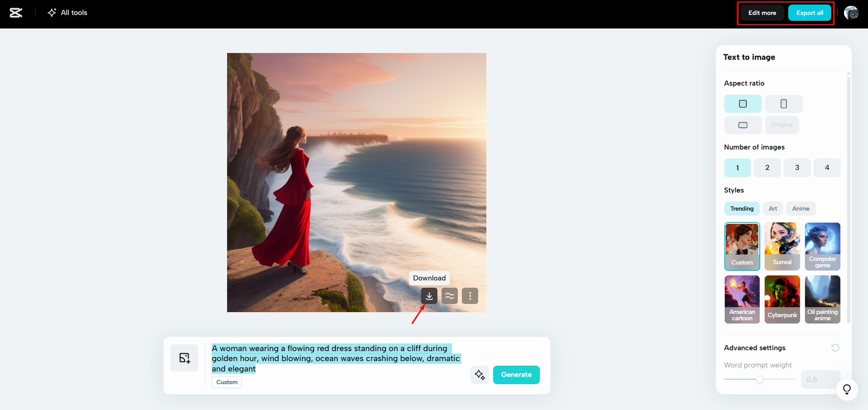Adjust the word prompt weight slider

pyautogui.click(x=759, y=380)
